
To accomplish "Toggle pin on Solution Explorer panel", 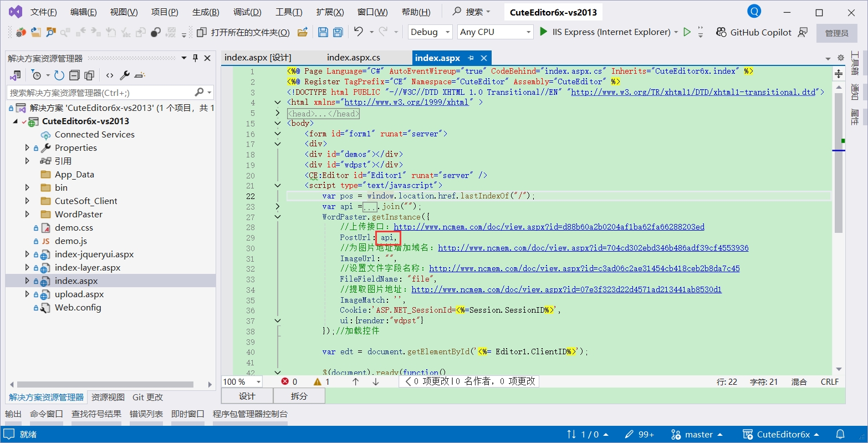I will pos(195,58).
